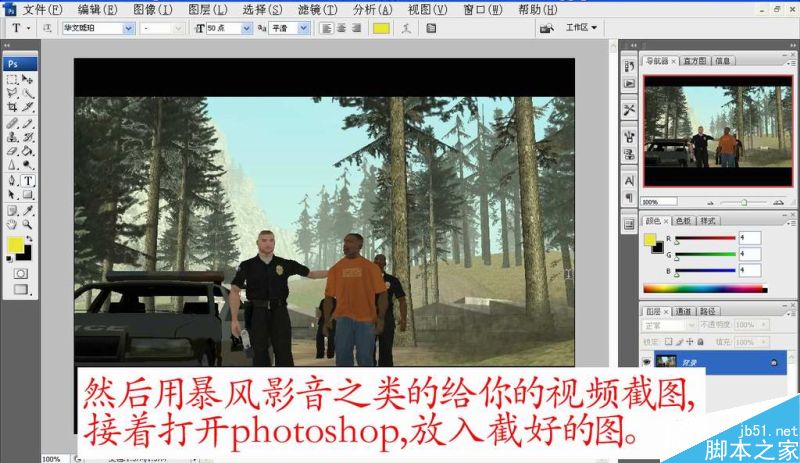The image size is (800, 463).
Task: Select the Move tool
Action: [28, 80]
